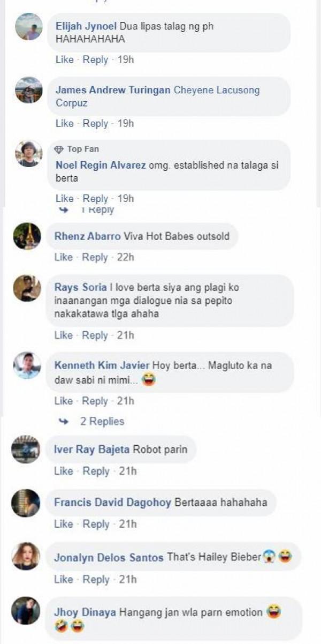Expand the 2 Replies thread
Screen dimensions: 321x644
[x=102, y=422]
